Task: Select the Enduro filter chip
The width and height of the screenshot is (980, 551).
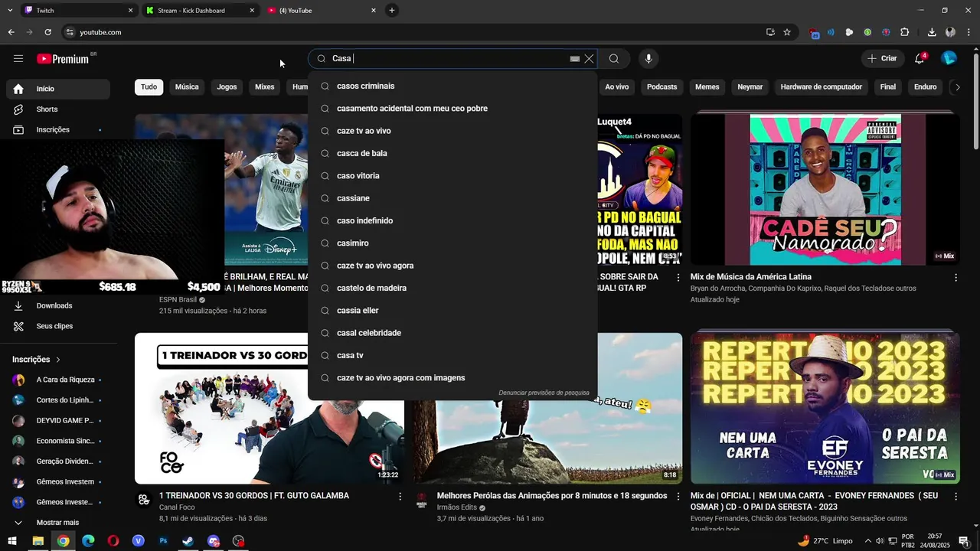Action: pyautogui.click(x=925, y=86)
